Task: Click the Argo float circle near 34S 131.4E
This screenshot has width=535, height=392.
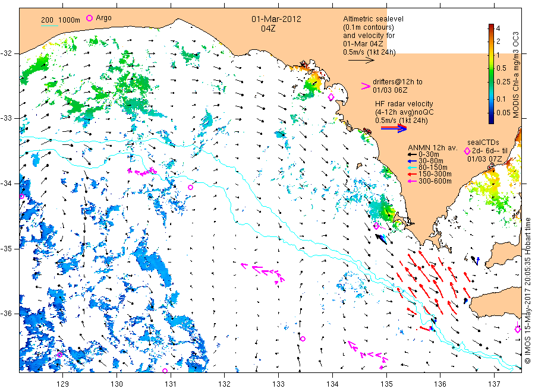Action: coord(190,188)
